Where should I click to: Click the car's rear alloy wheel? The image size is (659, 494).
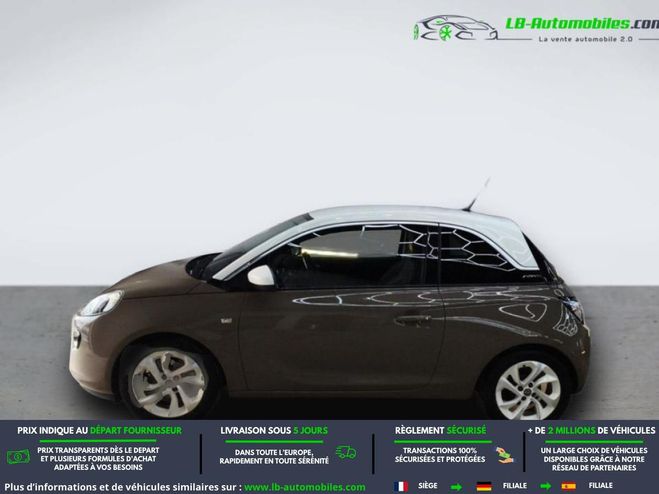527,390
